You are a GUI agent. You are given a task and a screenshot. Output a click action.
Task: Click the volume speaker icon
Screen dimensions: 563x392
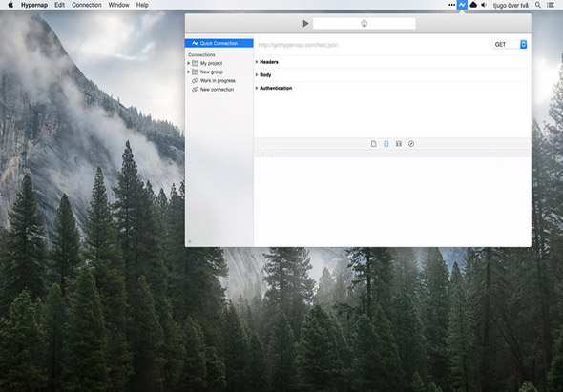484,5
